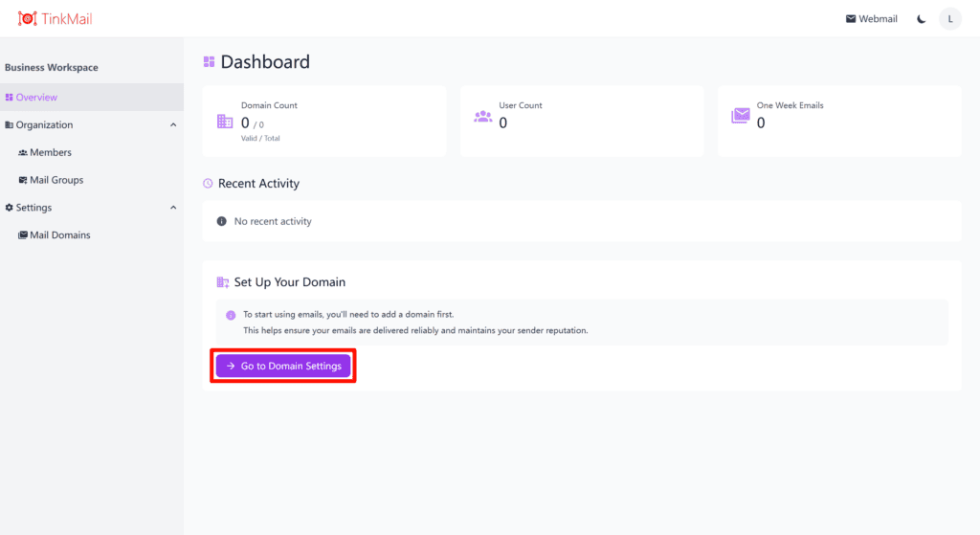980x535 pixels.
Task: Select Overview in the sidebar
Action: [x=92, y=98]
